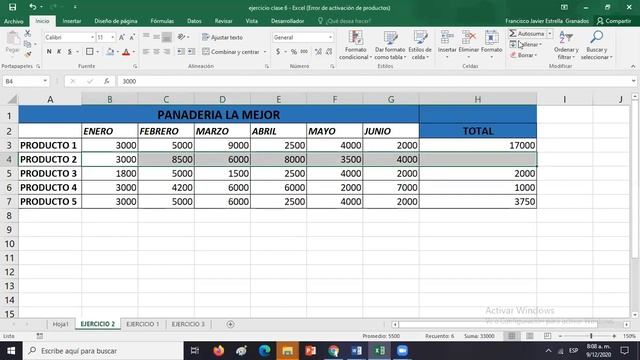Add a new sheet with plus button
Image resolution: width=640 pixels, height=360 pixels.
pyautogui.click(x=230, y=324)
